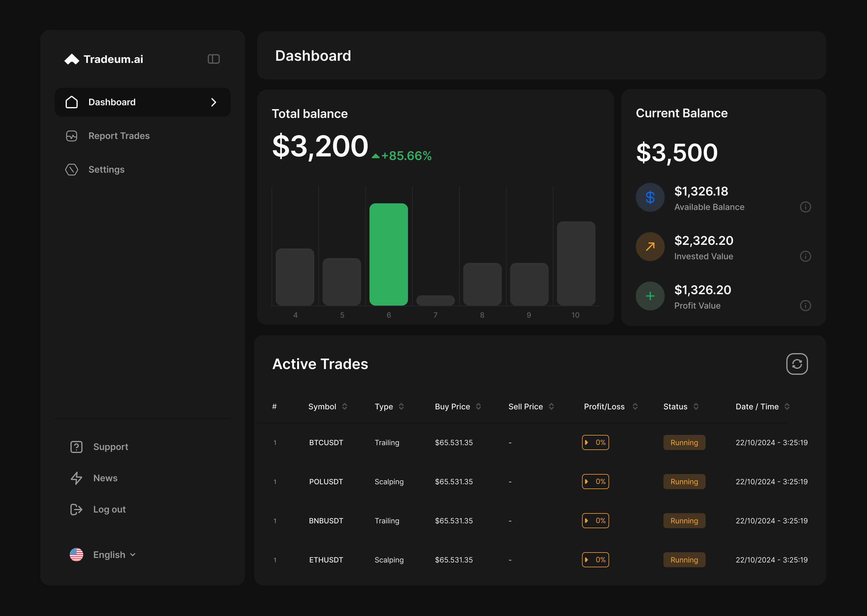Expand Dashboard menu chevron arrow
This screenshot has width=867, height=616.
point(213,102)
